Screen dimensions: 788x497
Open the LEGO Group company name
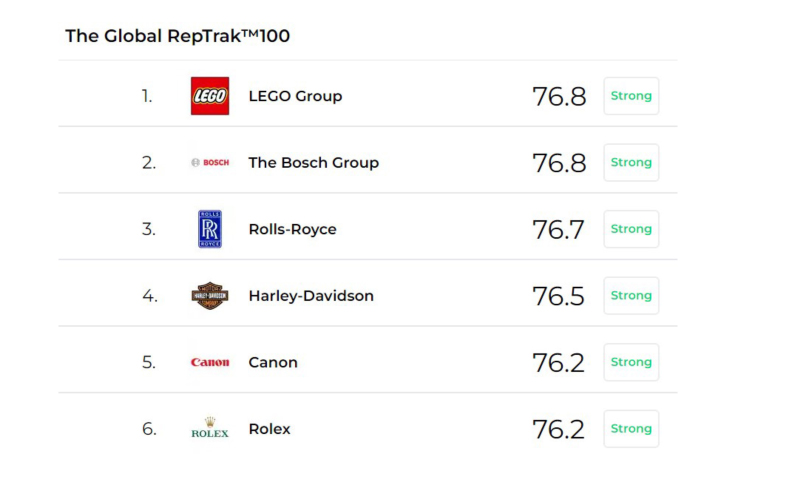(x=295, y=96)
